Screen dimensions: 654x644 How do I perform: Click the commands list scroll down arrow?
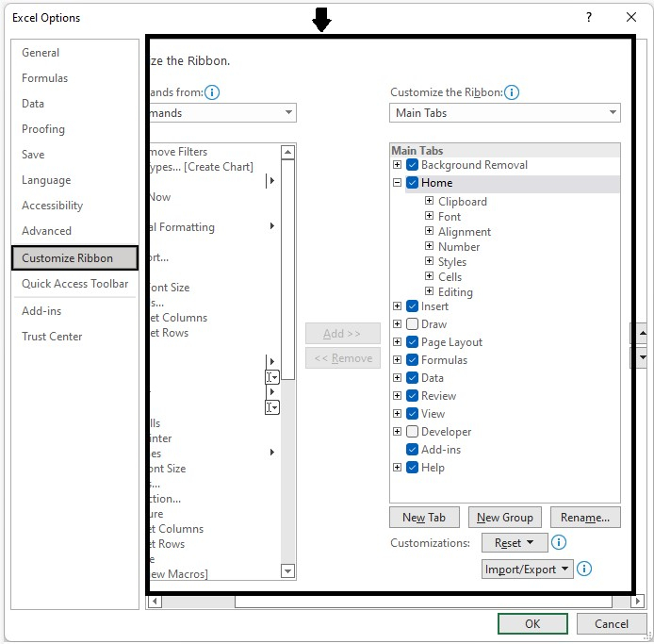pyautogui.click(x=287, y=570)
